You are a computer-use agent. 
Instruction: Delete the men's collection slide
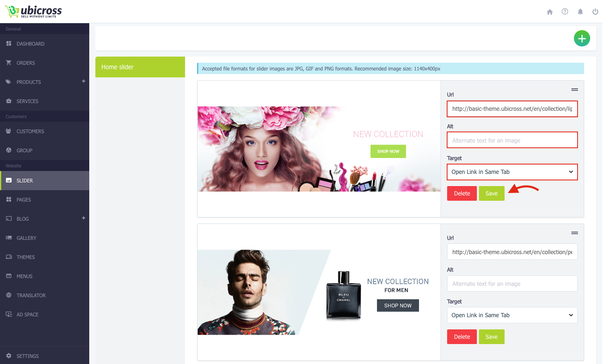[x=462, y=337]
